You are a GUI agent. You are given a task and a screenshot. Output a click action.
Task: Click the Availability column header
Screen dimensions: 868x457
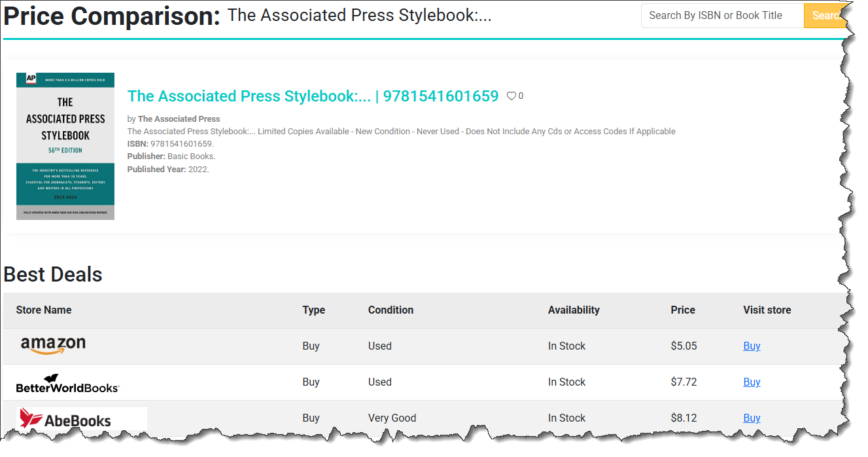coord(574,310)
